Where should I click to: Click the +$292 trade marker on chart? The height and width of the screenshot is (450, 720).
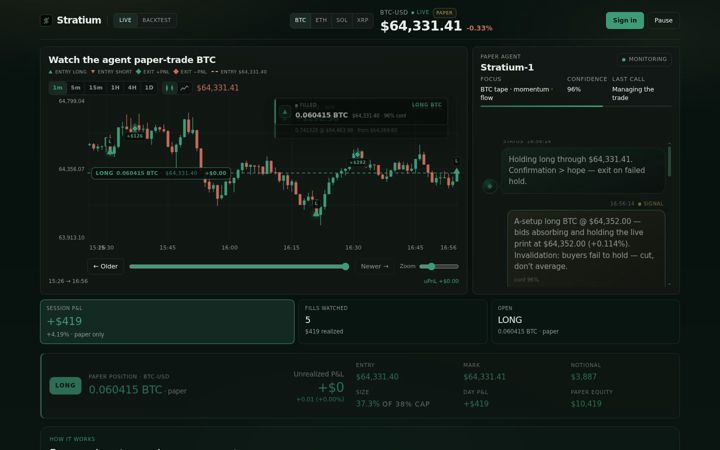click(358, 163)
